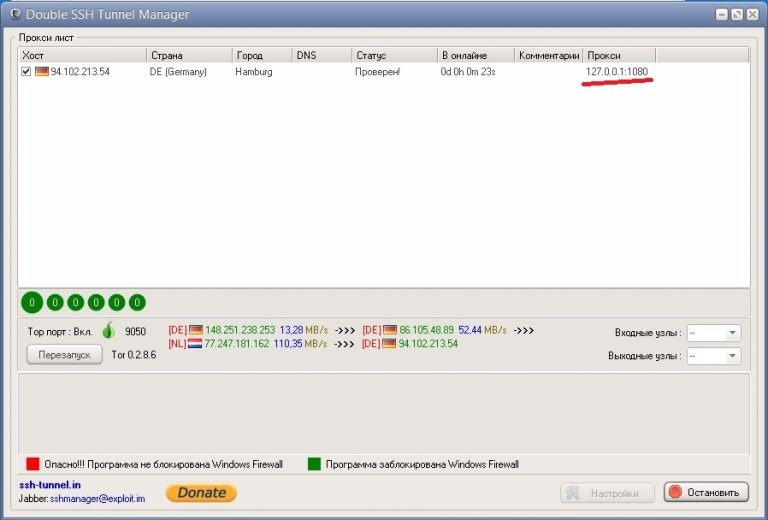Open the Выходные узлы dropdown

click(x=713, y=356)
